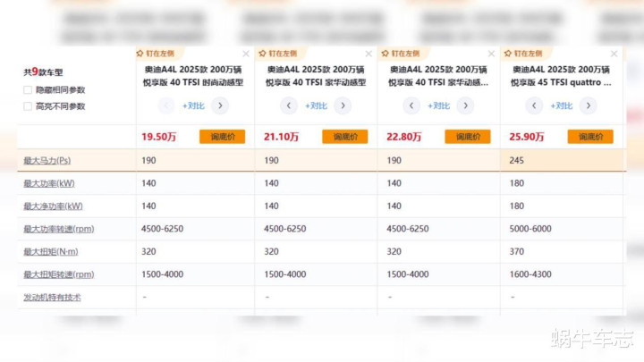Image resolution: width=644 pixels, height=362 pixels.
Task: Open 最大马力(Ps) parameter link
Action: [x=47, y=161]
